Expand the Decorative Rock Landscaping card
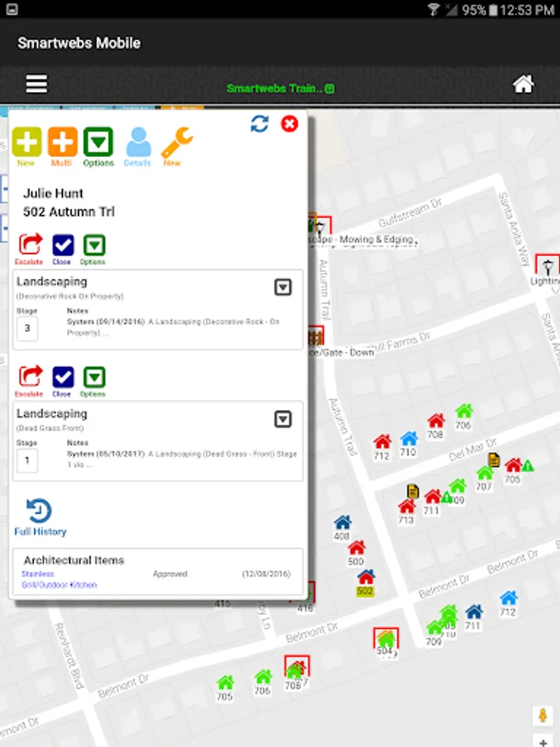The height and width of the screenshot is (747, 560). [283, 287]
